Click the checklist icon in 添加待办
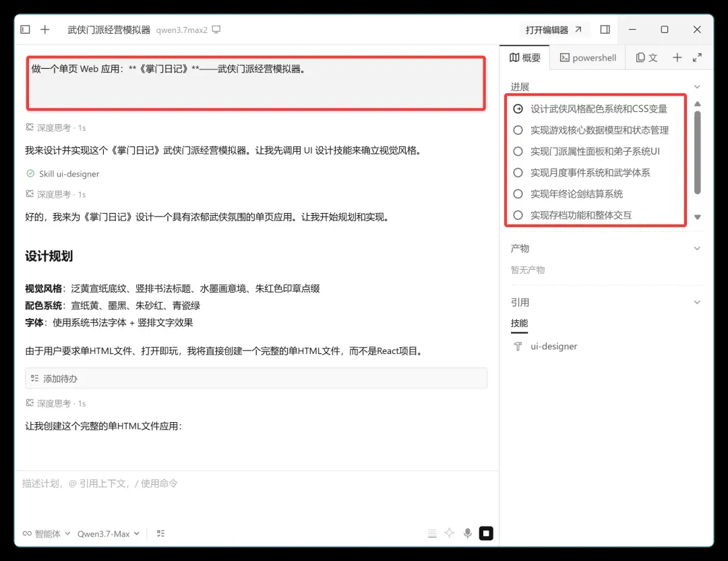The image size is (728, 561). [x=35, y=378]
